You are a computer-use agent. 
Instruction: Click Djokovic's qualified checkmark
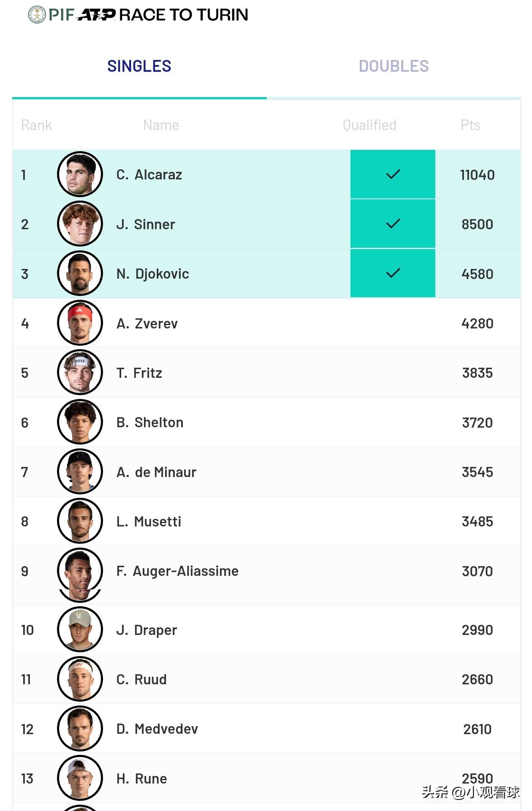pyautogui.click(x=393, y=273)
